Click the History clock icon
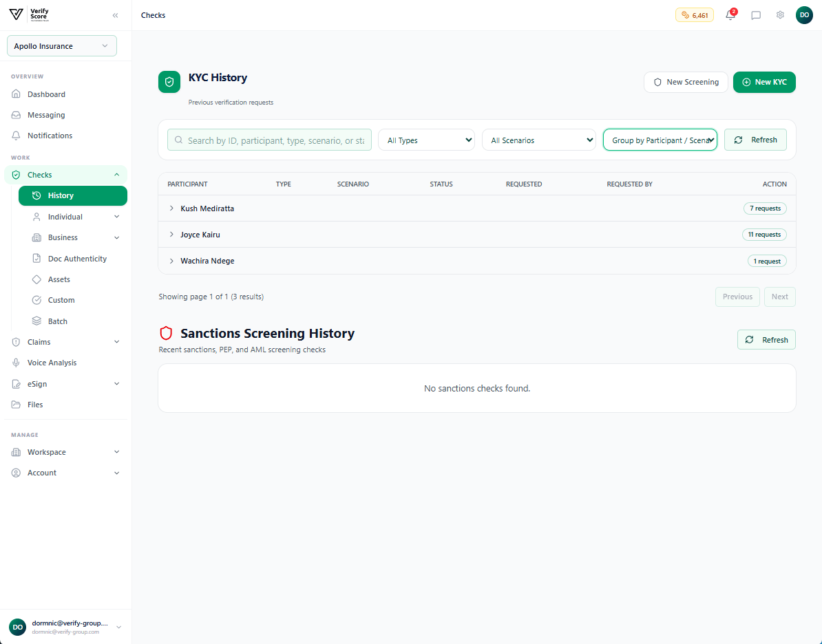The width and height of the screenshot is (822, 644). click(x=36, y=195)
